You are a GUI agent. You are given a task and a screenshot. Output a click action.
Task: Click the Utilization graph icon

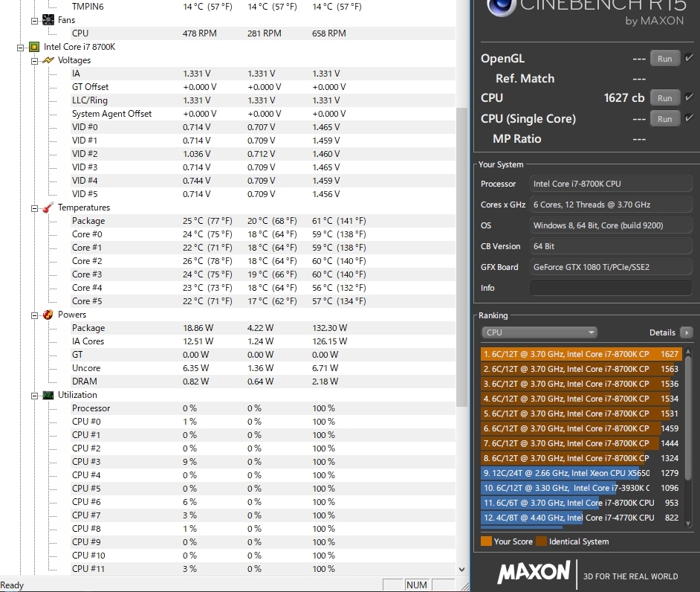point(48,396)
